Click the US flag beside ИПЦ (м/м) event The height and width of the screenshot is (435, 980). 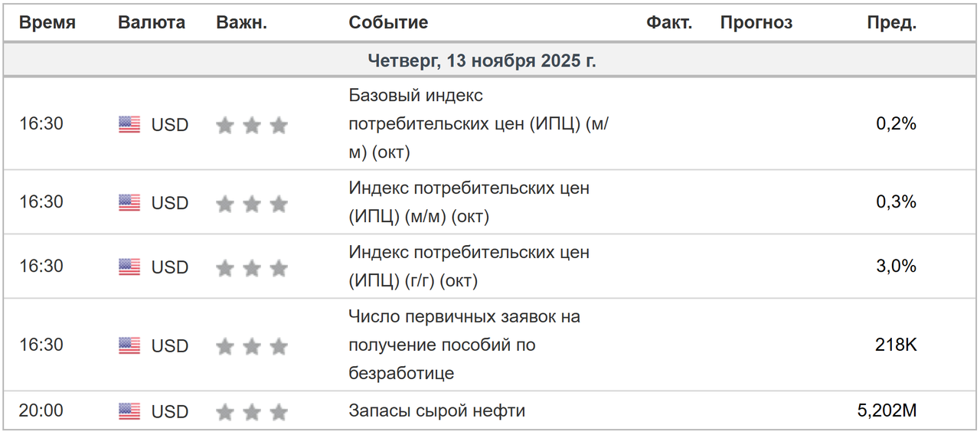coord(129,203)
